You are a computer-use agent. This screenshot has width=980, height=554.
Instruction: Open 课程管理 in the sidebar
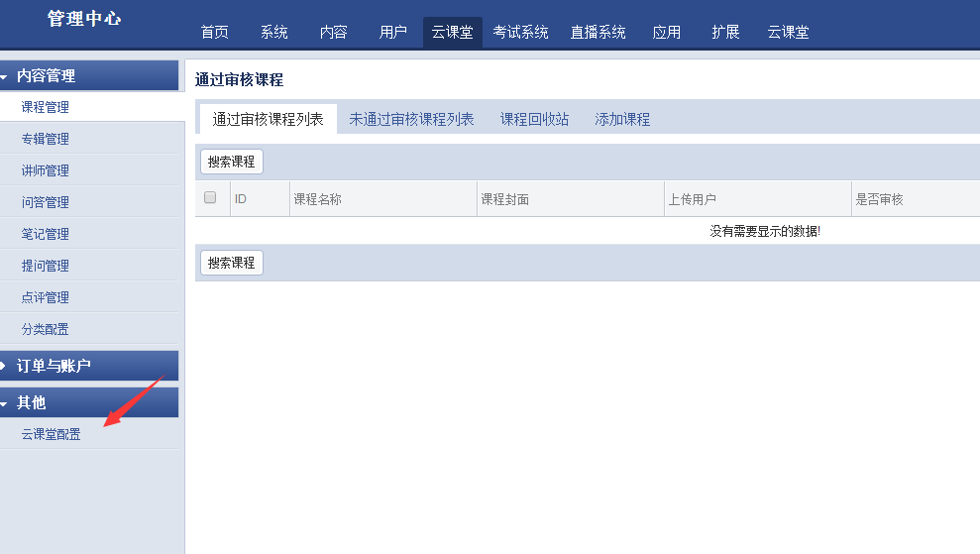point(45,107)
